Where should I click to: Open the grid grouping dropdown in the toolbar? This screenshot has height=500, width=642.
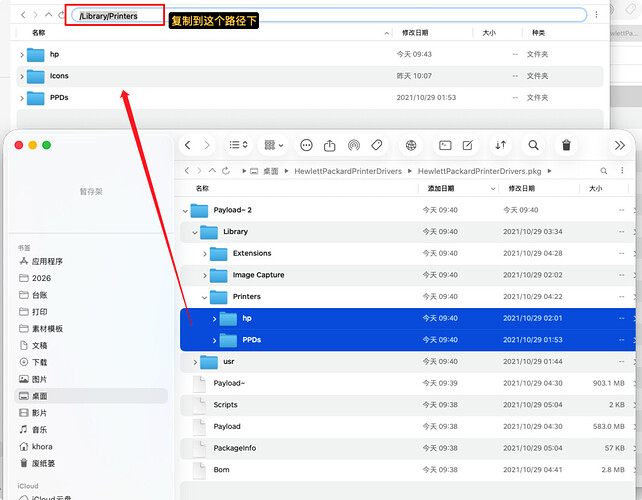pos(274,145)
